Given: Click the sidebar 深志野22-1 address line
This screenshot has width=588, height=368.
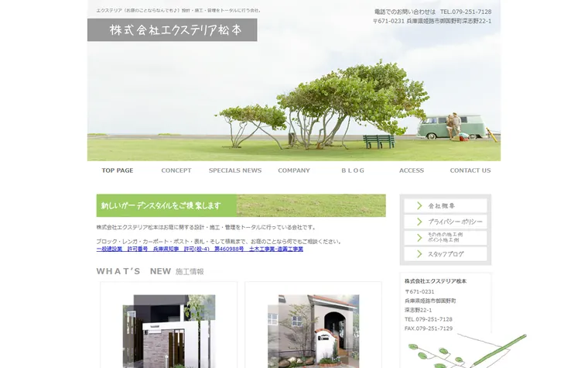Looking at the screenshot, I should pos(418,310).
